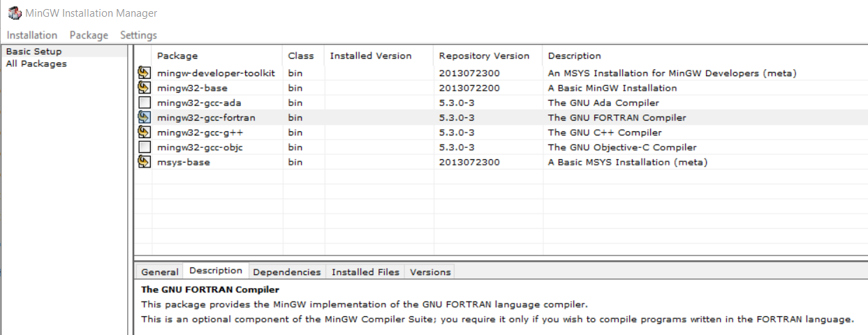The width and height of the screenshot is (868, 335).
Task: Open the Installed Files tab
Action: (365, 272)
